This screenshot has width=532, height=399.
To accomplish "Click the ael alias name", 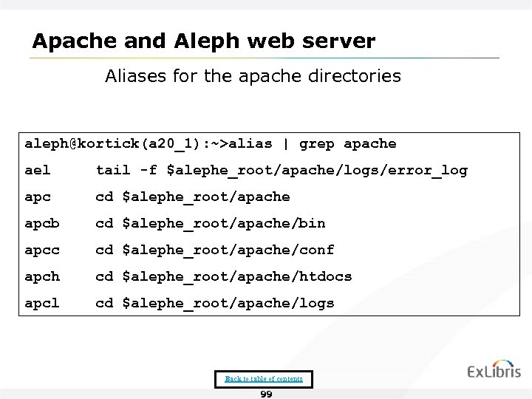I will click(38, 171).
